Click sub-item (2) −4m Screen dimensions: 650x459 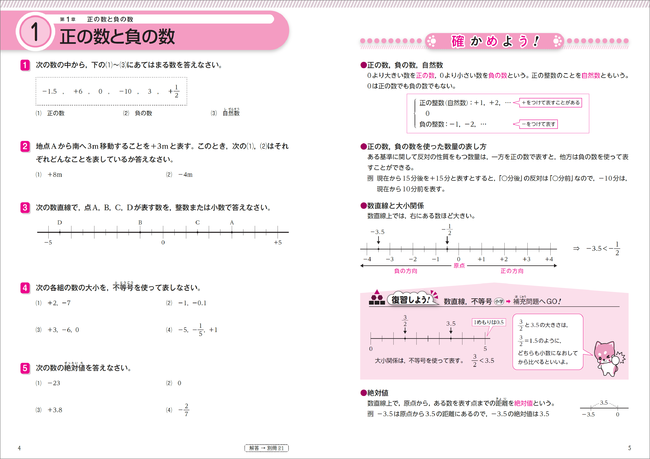pos(179,175)
